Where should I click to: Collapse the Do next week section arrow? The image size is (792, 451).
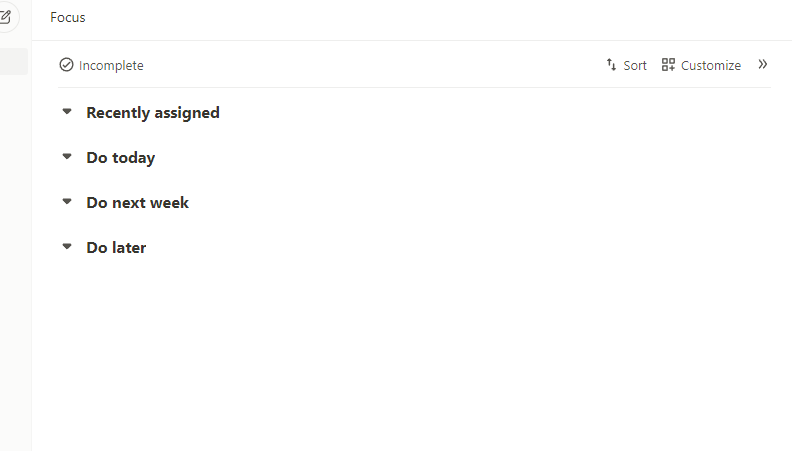[67, 202]
